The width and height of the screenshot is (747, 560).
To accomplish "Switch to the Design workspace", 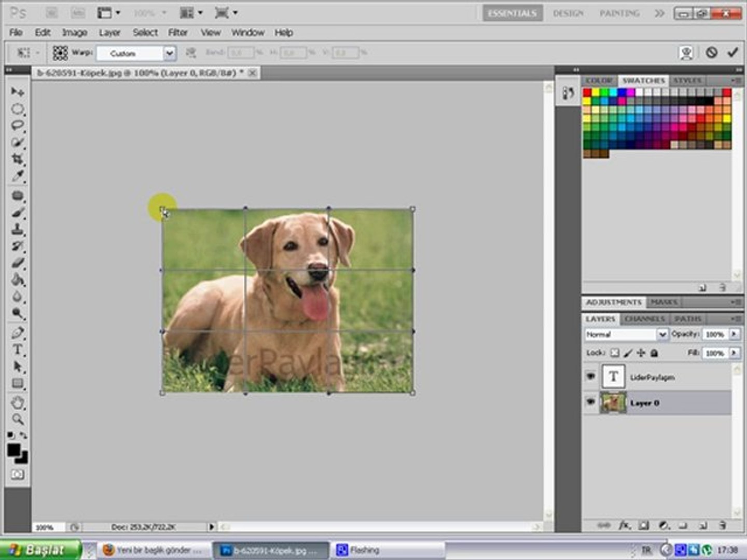I will [568, 13].
